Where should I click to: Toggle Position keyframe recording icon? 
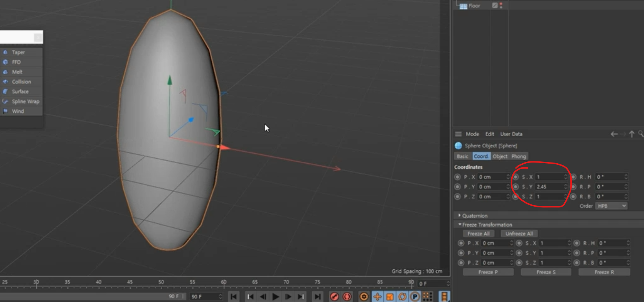pos(377,296)
